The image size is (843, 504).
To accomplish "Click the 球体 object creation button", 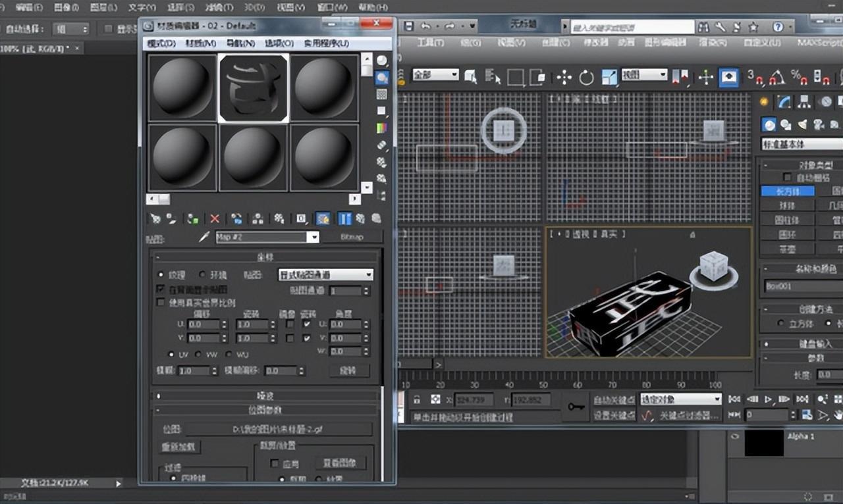I will (787, 205).
